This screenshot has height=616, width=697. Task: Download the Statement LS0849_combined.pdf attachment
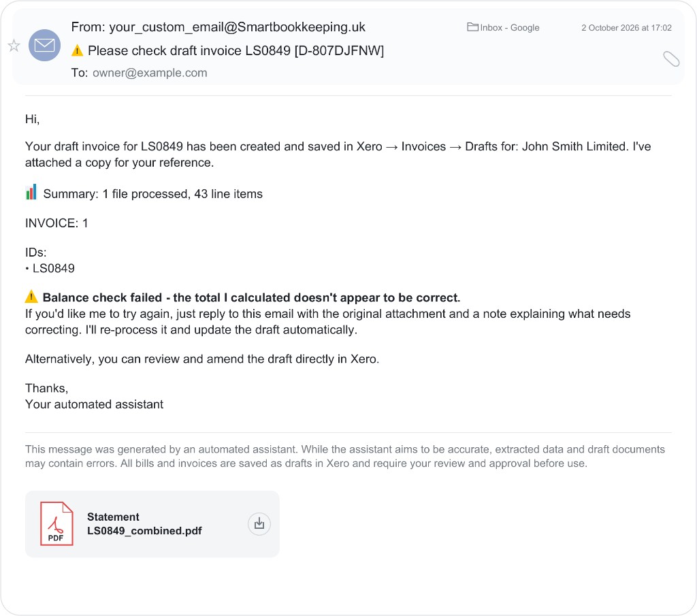coord(259,524)
